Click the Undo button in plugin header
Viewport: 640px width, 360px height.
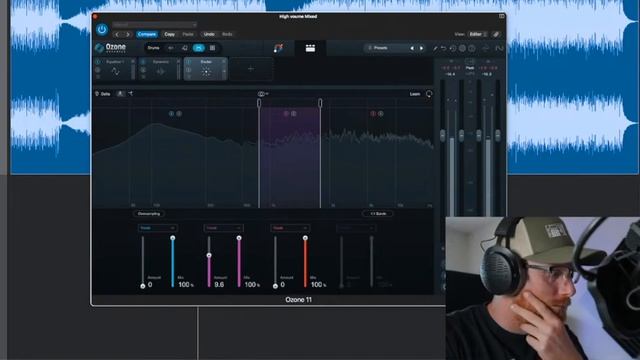209,34
